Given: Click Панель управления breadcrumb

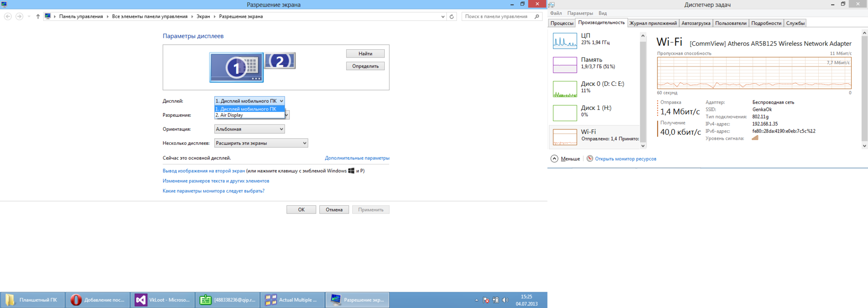Looking at the screenshot, I should pyautogui.click(x=81, y=16).
